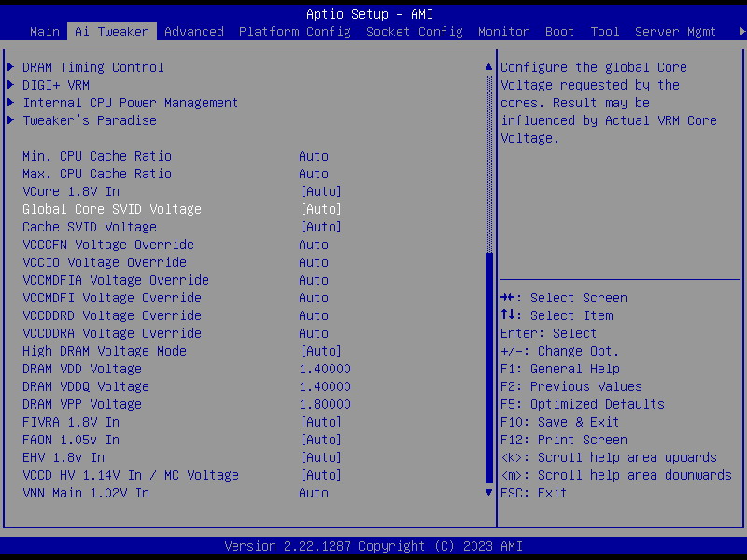
Task: Click the F12: Print Screen hint
Action: pyautogui.click(x=564, y=440)
